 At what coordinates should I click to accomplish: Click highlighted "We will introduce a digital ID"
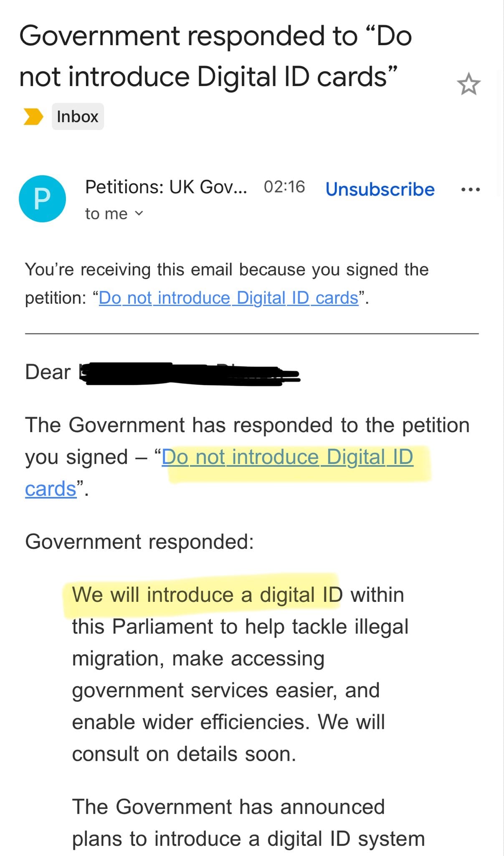pos(207,595)
